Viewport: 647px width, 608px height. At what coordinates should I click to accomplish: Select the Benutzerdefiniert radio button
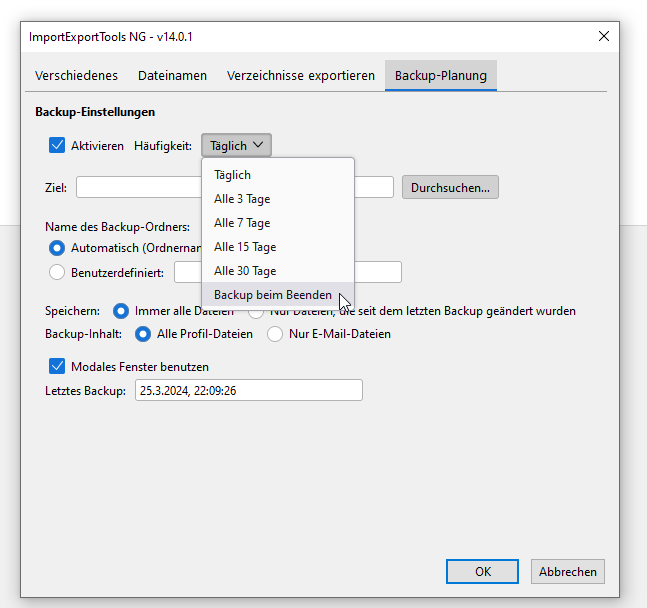[57, 272]
